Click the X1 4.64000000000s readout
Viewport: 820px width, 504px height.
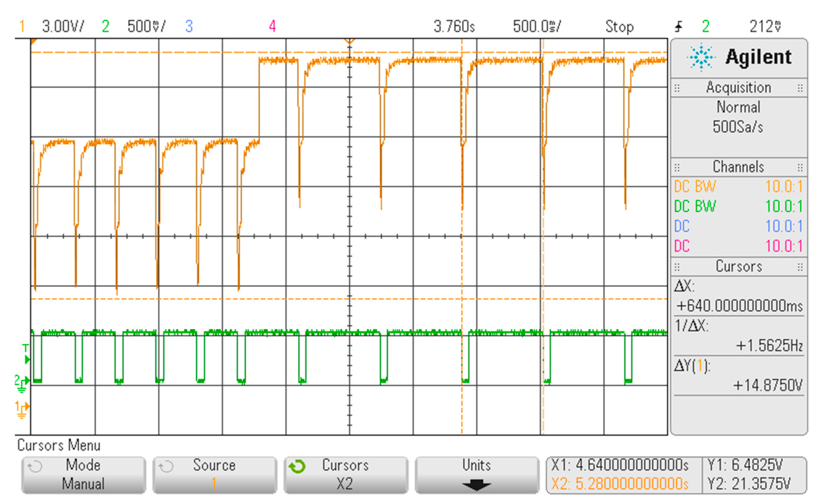coord(619,465)
